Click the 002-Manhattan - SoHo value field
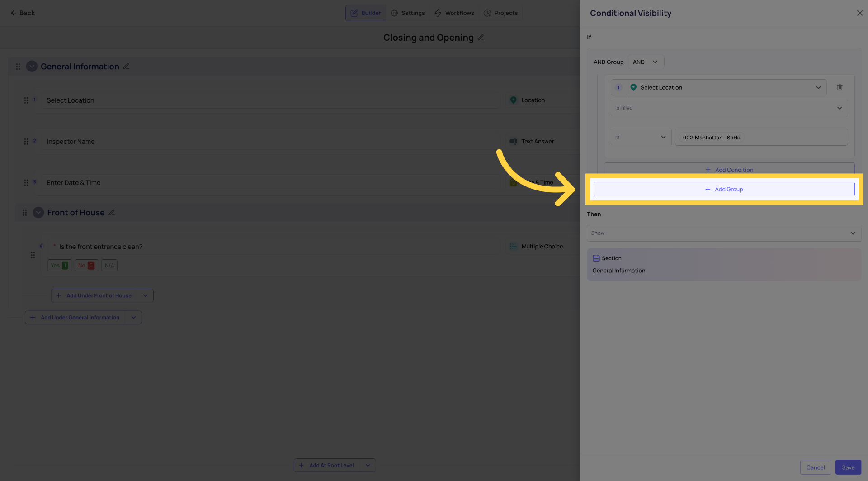Viewport: 868px width, 481px height. coord(761,137)
